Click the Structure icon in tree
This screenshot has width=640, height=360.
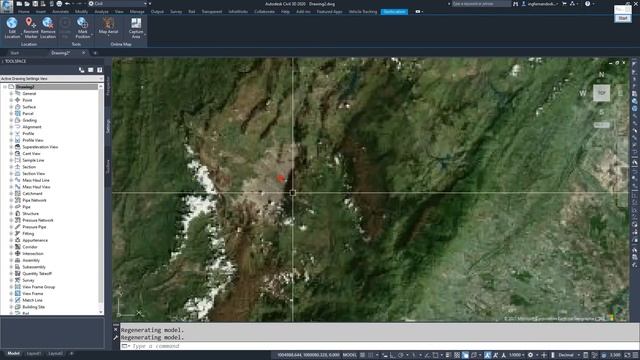(x=18, y=213)
